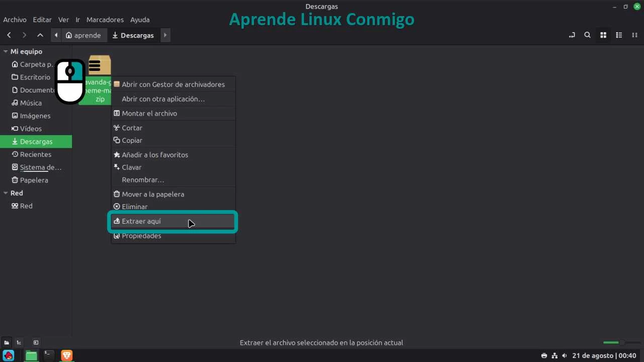Click the aprende breadcrumb button
The height and width of the screenshot is (362, 644).
point(84,35)
